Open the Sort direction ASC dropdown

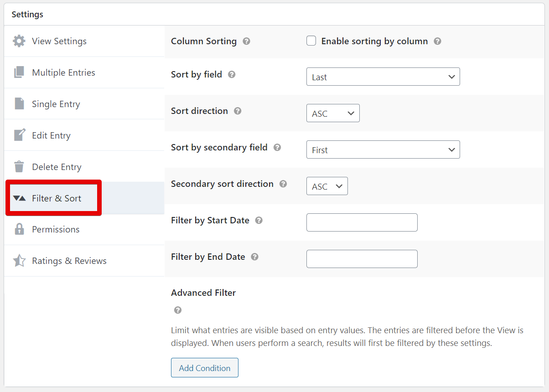(x=333, y=113)
